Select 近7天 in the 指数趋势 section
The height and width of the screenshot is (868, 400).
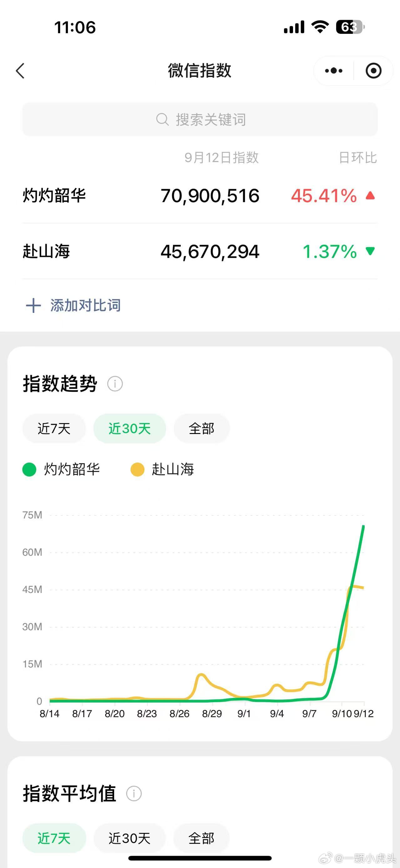click(54, 429)
